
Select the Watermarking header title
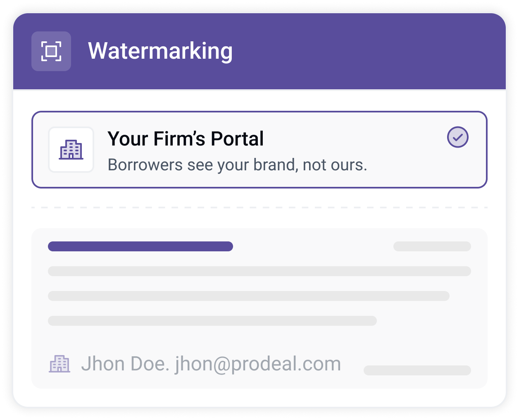160,51
